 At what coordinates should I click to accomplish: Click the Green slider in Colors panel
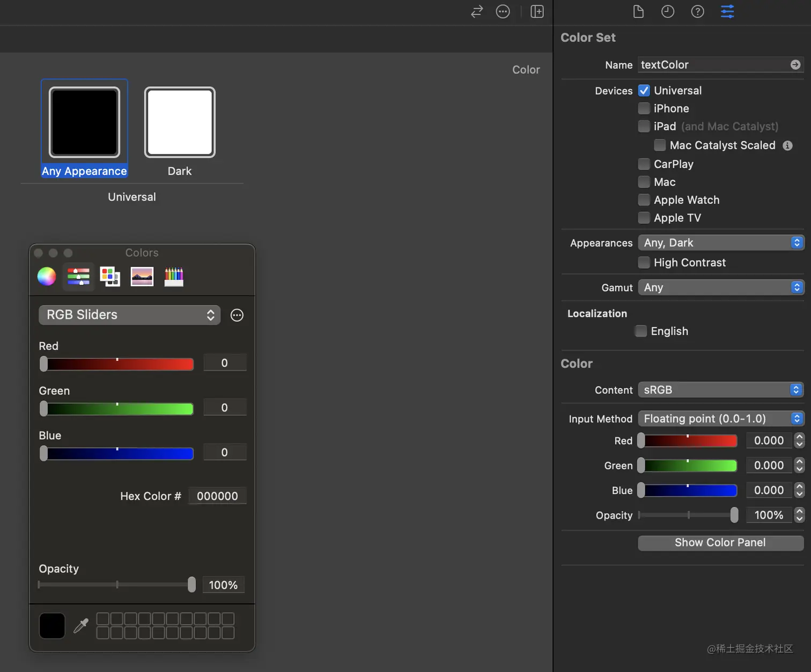tap(116, 409)
